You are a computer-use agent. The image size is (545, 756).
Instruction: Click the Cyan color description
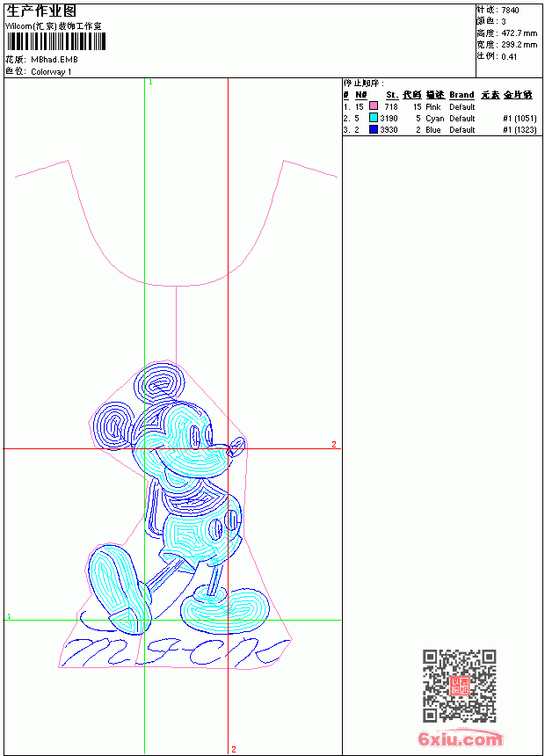(434, 118)
